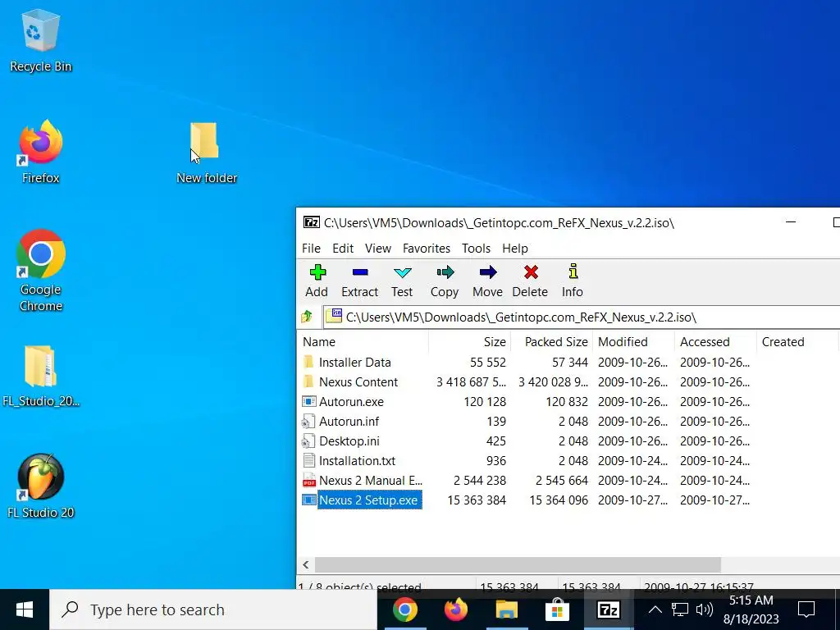Image resolution: width=840 pixels, height=630 pixels.
Task: Open the Tools menu
Action: point(477,248)
